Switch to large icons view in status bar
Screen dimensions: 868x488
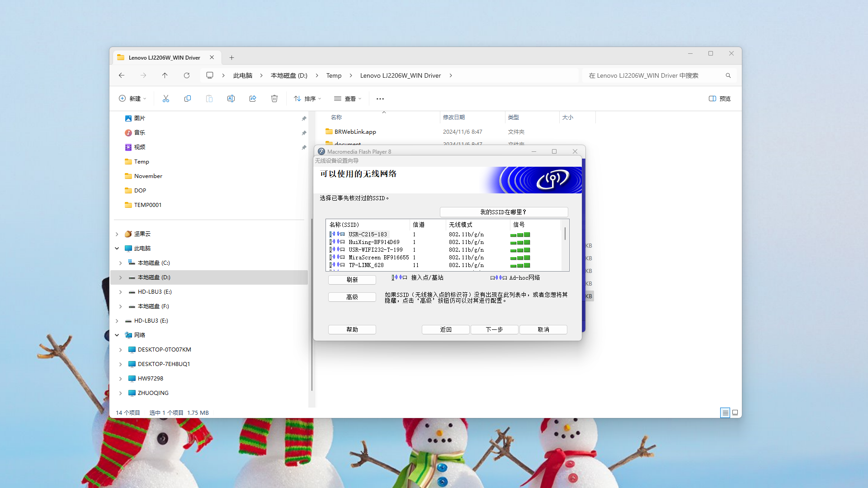coord(735,413)
